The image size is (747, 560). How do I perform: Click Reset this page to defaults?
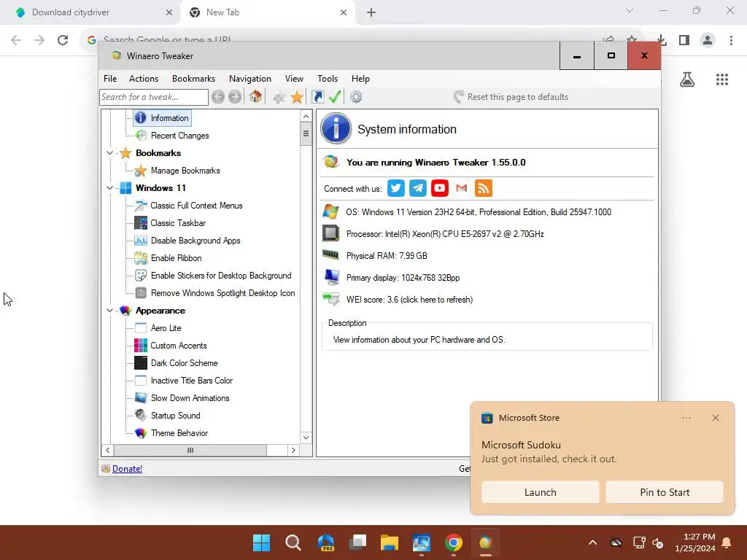[511, 97]
